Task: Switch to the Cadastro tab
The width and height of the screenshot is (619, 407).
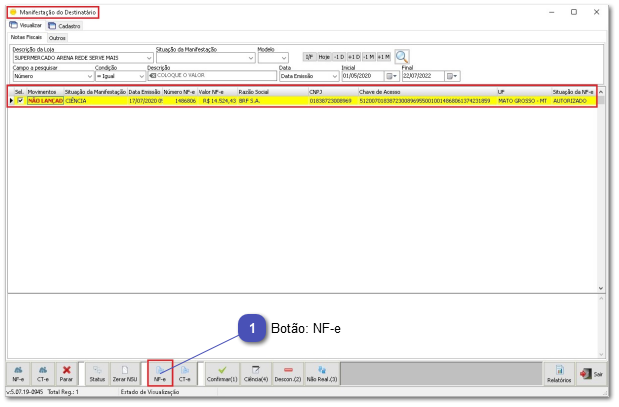Action: (64, 26)
